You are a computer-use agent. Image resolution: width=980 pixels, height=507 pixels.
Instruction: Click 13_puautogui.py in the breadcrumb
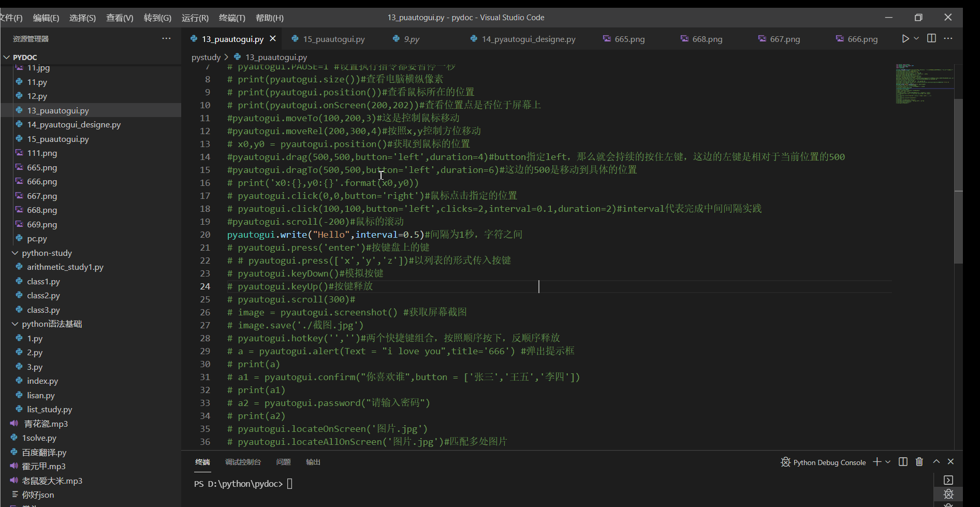[276, 57]
